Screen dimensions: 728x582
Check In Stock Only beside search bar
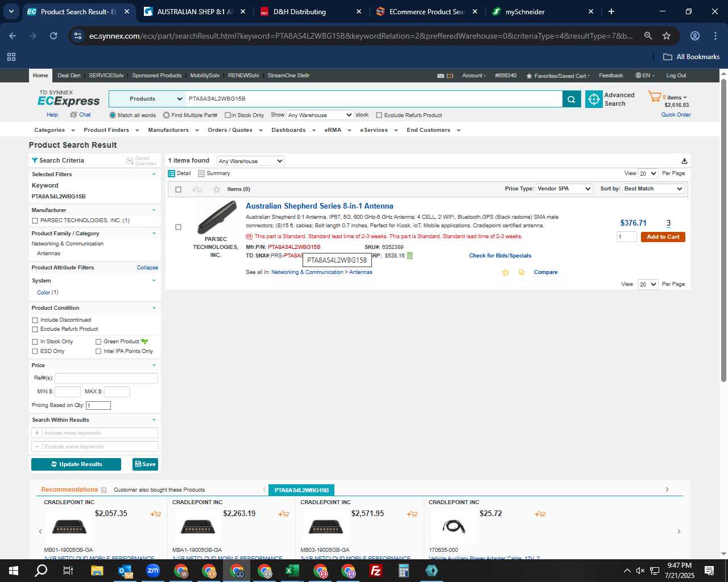pyautogui.click(x=227, y=115)
